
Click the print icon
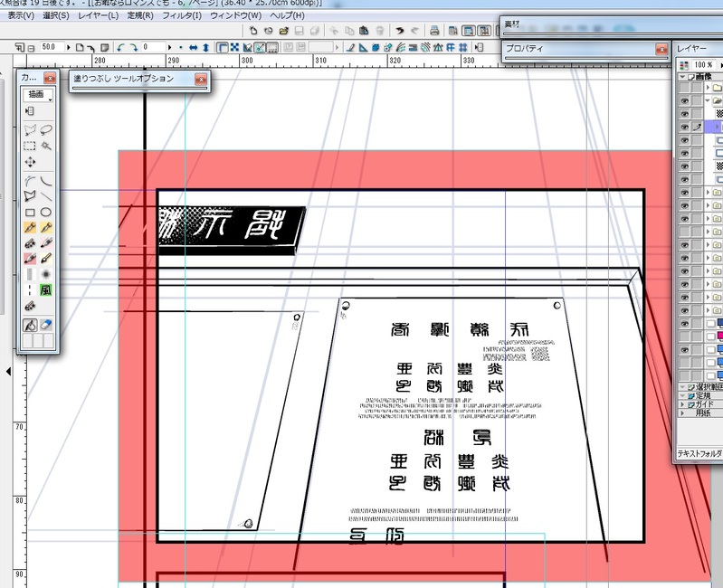pyautogui.click(x=434, y=31)
